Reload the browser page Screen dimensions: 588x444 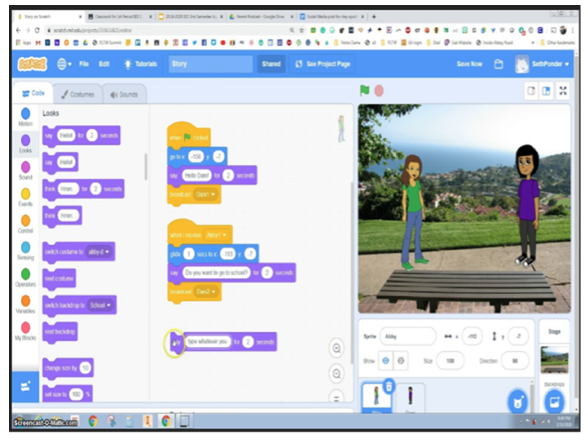[x=37, y=30]
